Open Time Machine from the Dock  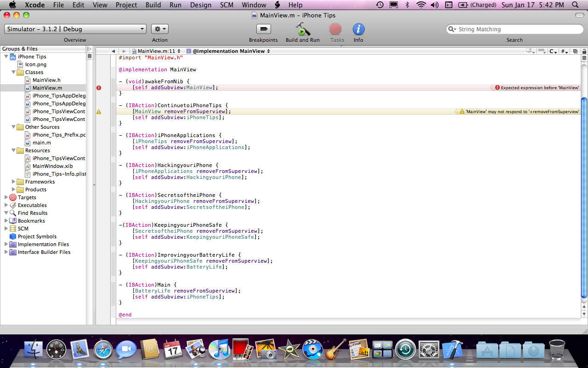coord(406,350)
